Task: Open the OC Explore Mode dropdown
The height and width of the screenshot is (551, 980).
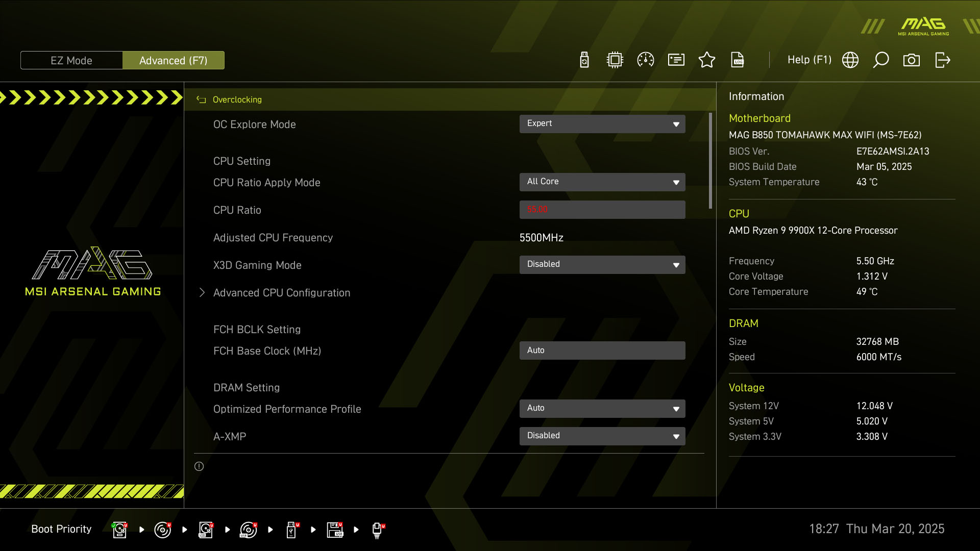Action: click(602, 124)
